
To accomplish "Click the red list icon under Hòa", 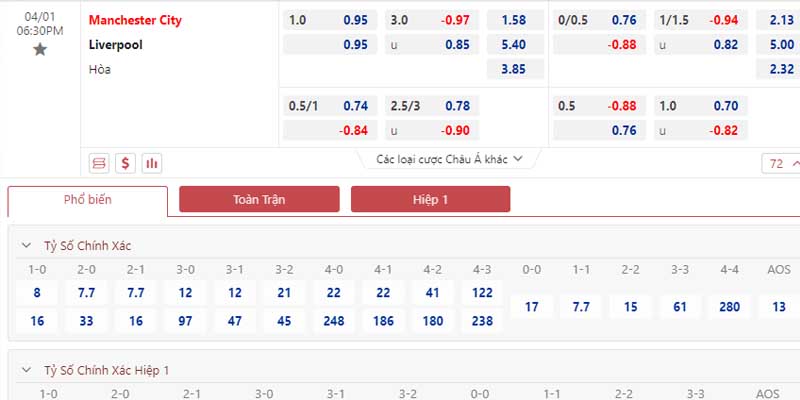I will (x=99, y=163).
